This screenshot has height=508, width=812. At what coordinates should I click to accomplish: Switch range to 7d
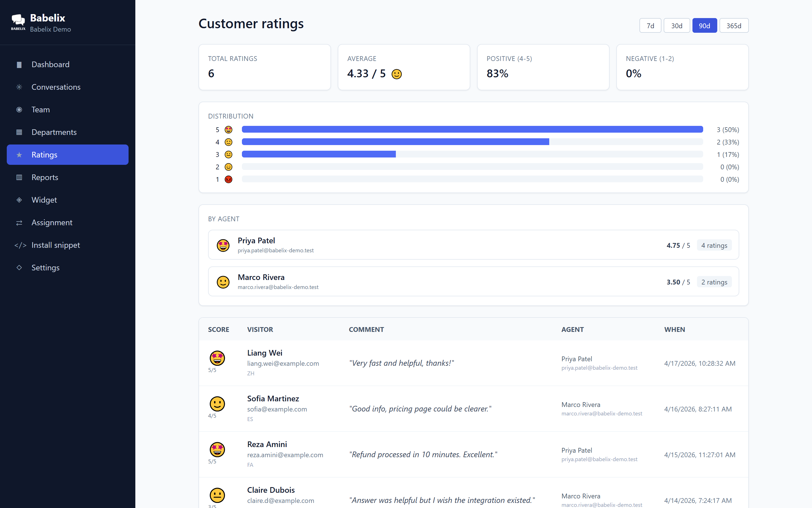point(650,25)
